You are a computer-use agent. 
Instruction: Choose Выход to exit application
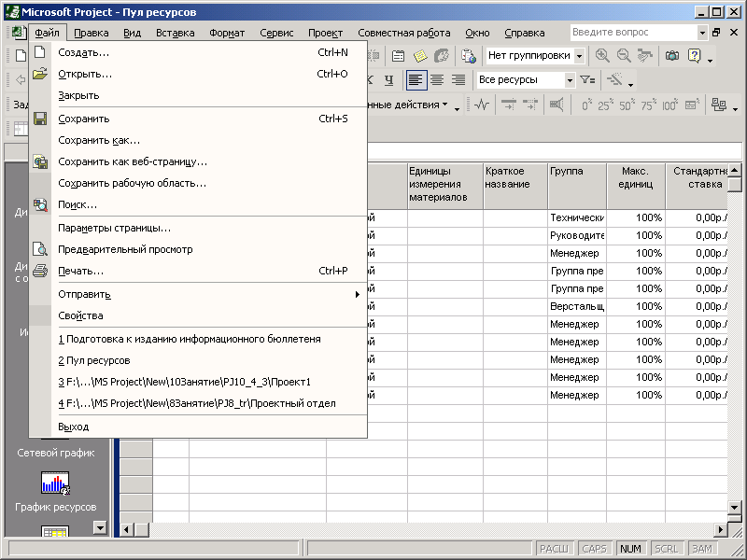198,427
